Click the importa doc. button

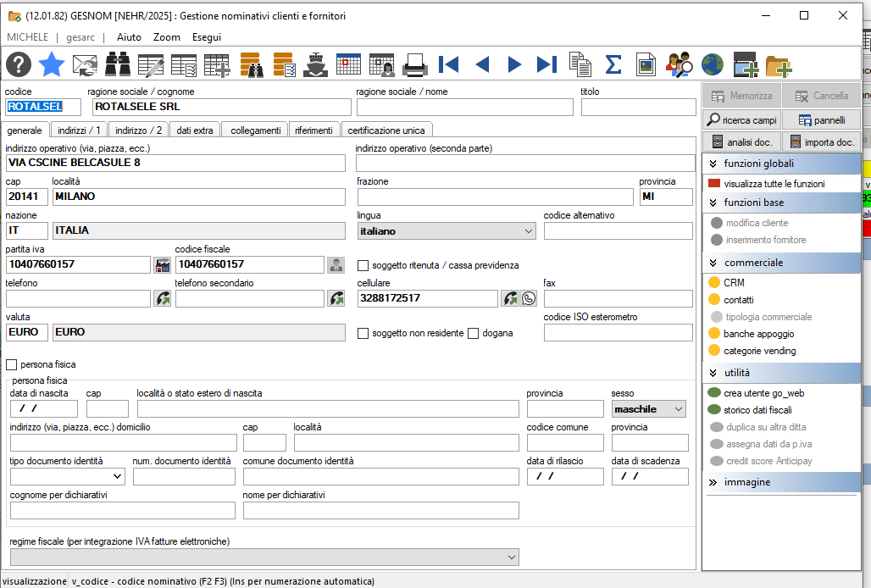click(x=822, y=142)
